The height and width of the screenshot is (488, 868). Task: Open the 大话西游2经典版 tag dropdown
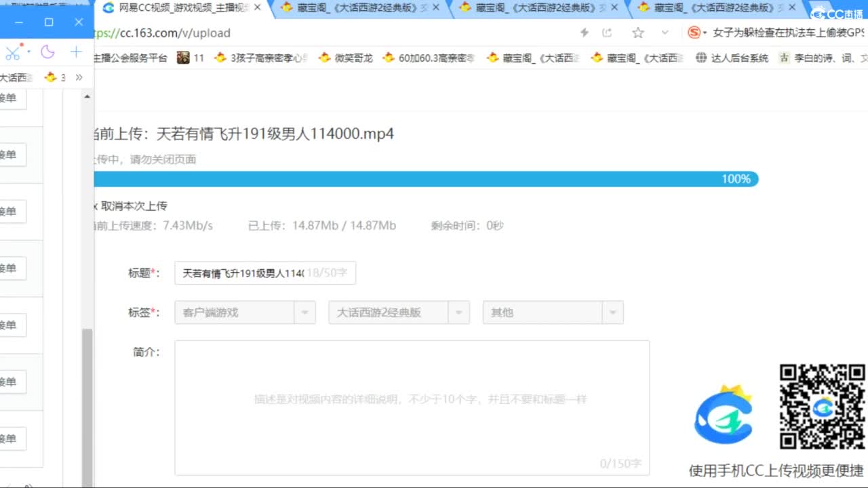pyautogui.click(x=399, y=312)
